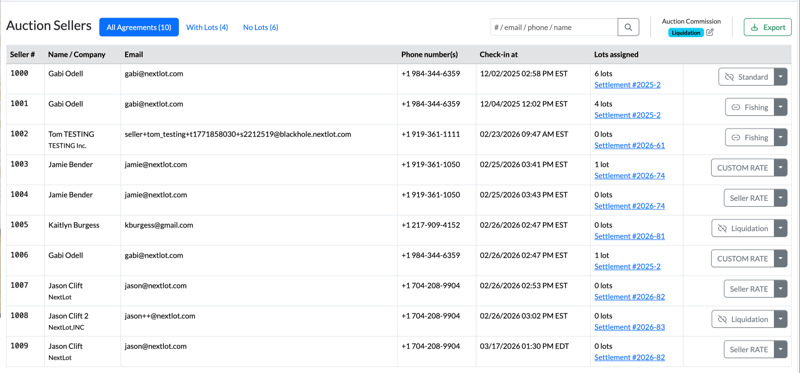Click Fishing button for seller 1002
This screenshot has height=373, width=800.
click(750, 137)
